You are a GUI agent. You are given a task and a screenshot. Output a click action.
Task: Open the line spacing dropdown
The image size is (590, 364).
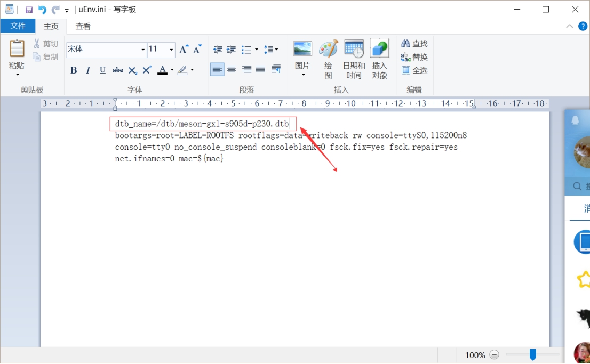(271, 49)
